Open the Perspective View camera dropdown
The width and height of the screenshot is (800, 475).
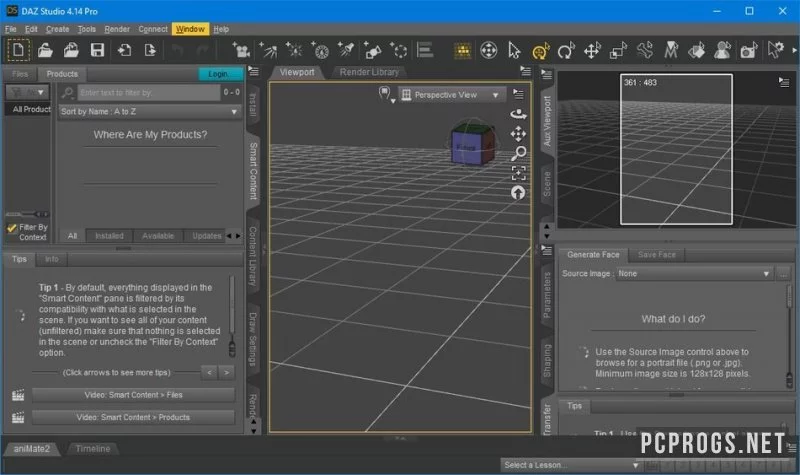(452, 95)
